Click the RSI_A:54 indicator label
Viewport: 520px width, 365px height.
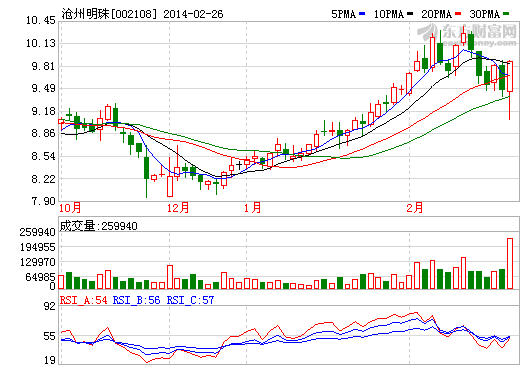click(x=83, y=300)
